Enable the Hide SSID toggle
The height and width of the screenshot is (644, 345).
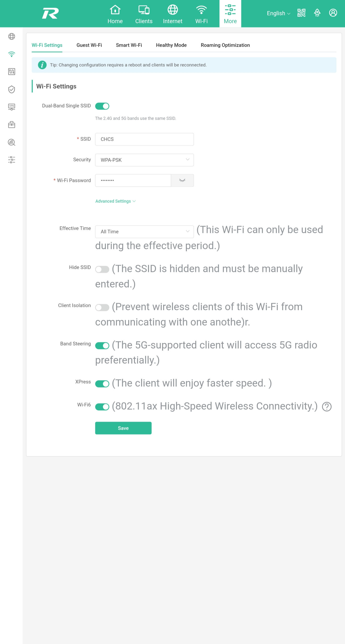coord(102,269)
